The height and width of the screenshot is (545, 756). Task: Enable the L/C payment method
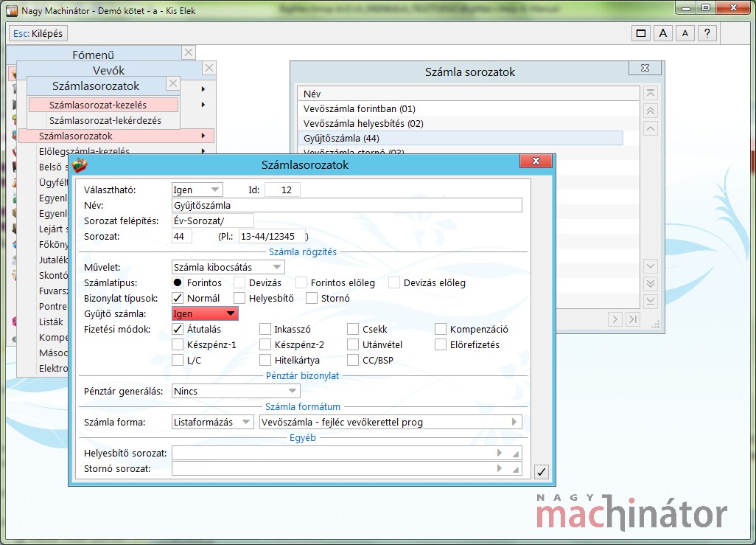(178, 360)
